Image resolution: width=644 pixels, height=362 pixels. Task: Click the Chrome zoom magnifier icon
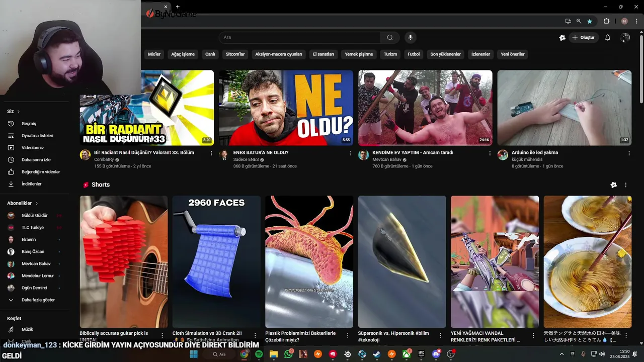coord(579,21)
